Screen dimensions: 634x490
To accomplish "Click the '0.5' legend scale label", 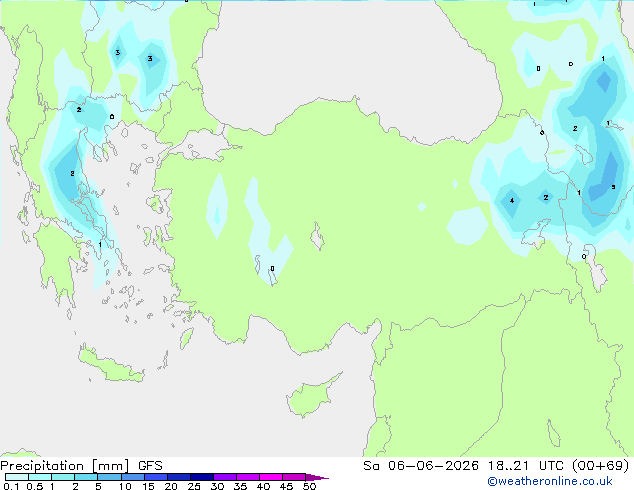I will coord(34,486).
